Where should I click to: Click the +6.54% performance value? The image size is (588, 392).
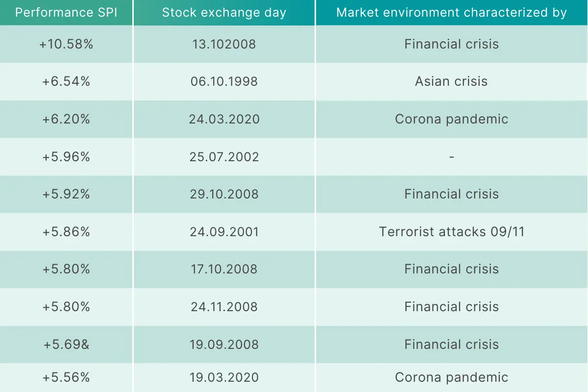click(x=66, y=81)
